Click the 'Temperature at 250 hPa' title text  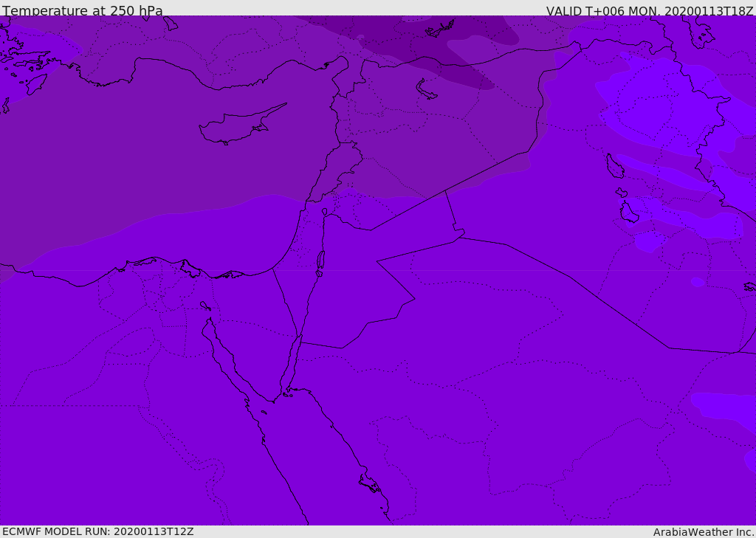[83, 10]
